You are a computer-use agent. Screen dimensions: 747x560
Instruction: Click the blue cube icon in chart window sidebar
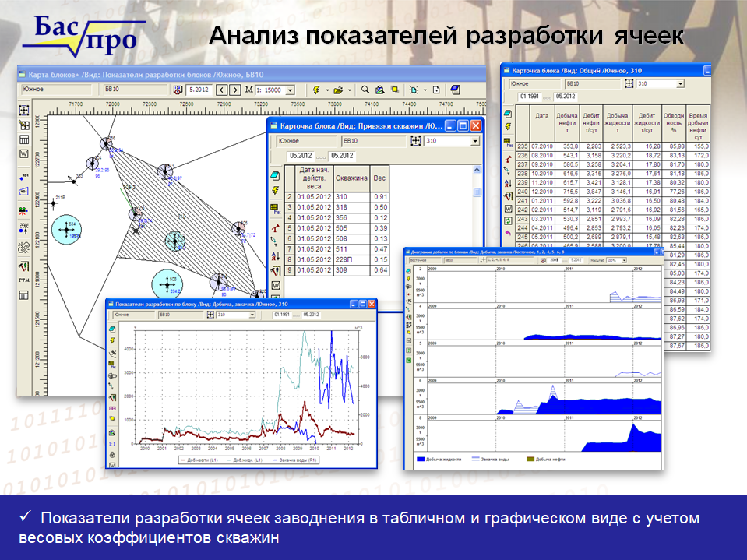click(112, 329)
